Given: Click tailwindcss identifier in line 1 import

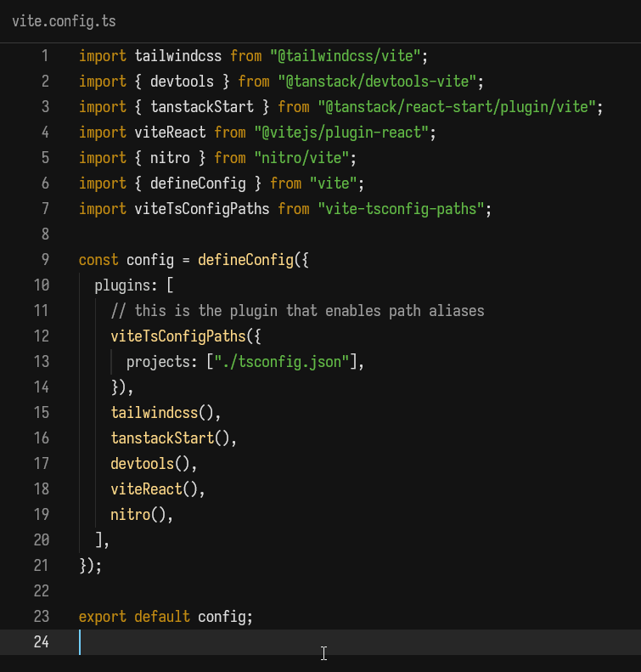Looking at the screenshot, I should [x=177, y=56].
